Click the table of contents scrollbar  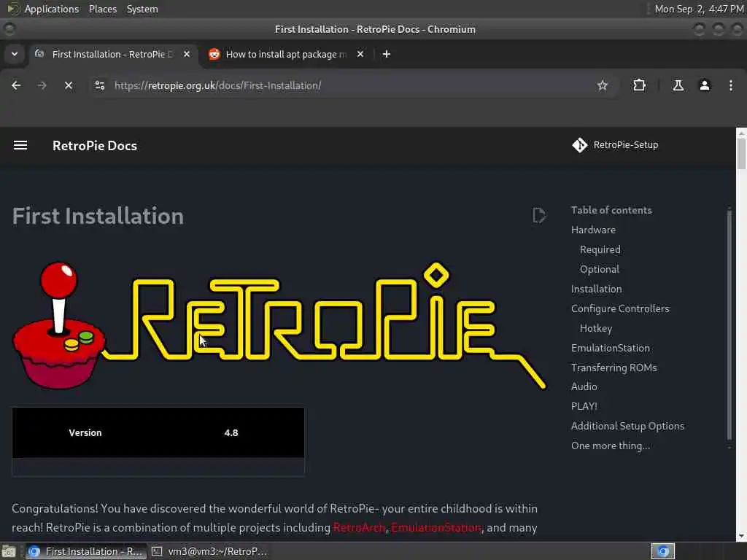pyautogui.click(x=729, y=324)
